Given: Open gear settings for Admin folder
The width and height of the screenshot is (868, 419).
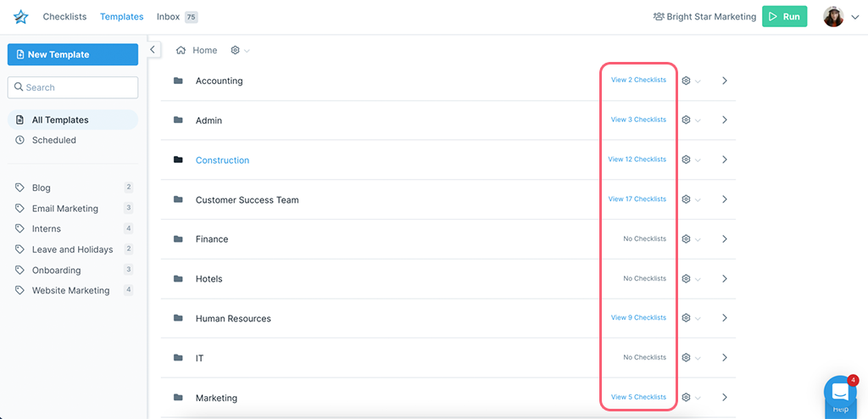Looking at the screenshot, I should tap(687, 120).
